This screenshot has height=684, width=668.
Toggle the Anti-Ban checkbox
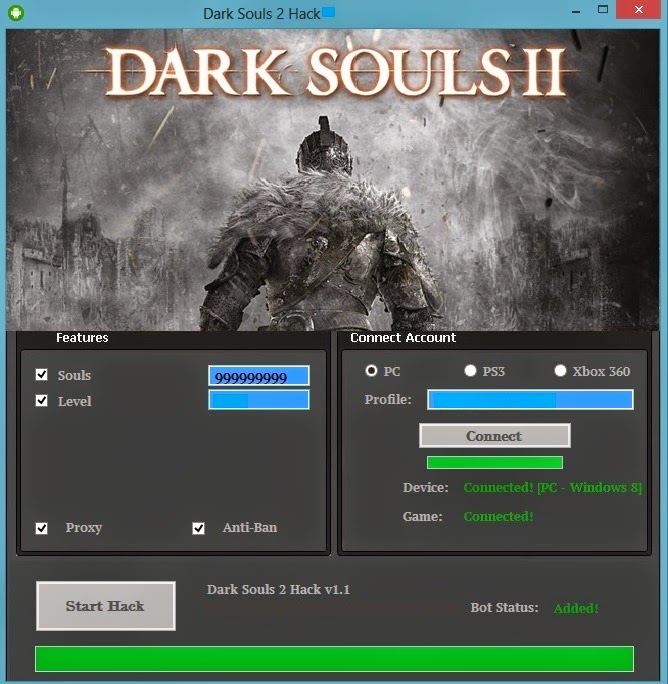199,528
